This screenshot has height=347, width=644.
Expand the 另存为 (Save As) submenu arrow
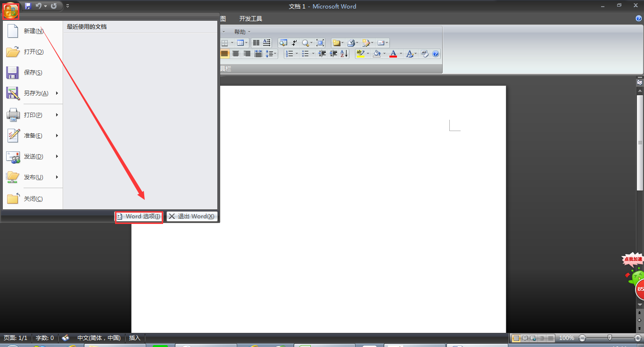(57, 93)
